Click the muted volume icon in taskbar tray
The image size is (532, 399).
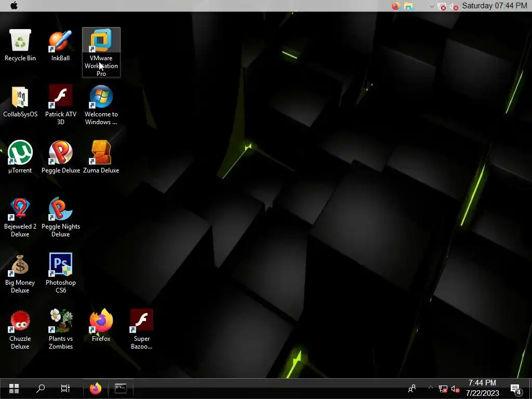click(455, 389)
